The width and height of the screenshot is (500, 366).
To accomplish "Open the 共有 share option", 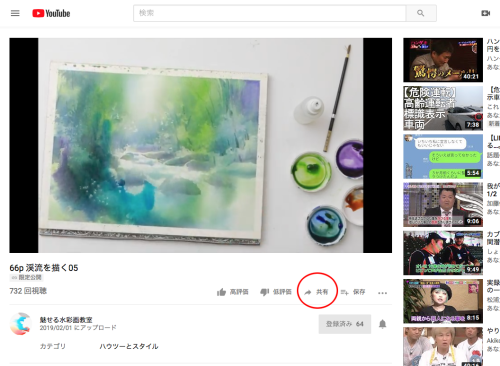I will [x=316, y=292].
